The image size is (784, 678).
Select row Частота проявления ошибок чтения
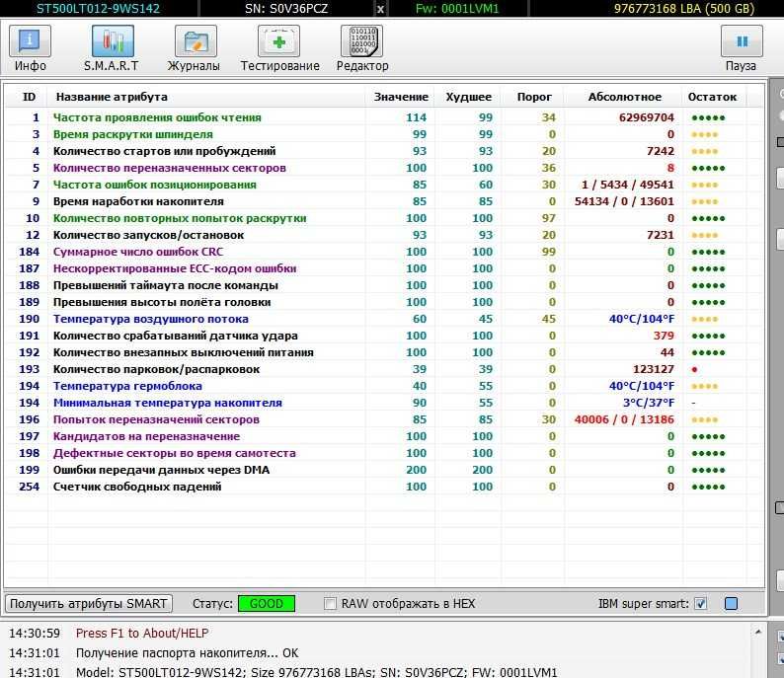tap(385, 117)
